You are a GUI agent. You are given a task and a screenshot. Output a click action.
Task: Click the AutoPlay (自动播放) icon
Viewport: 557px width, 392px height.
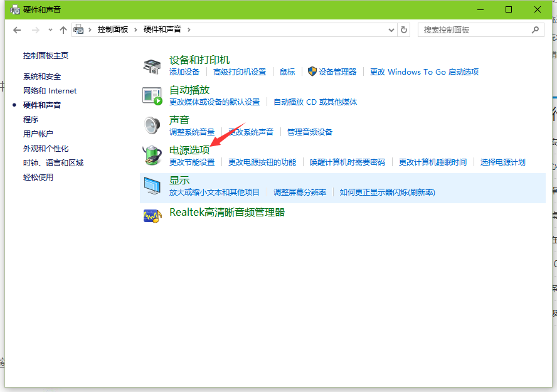pos(152,95)
